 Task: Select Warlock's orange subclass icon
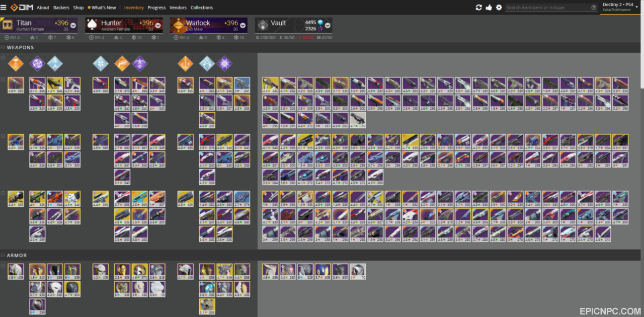click(185, 63)
